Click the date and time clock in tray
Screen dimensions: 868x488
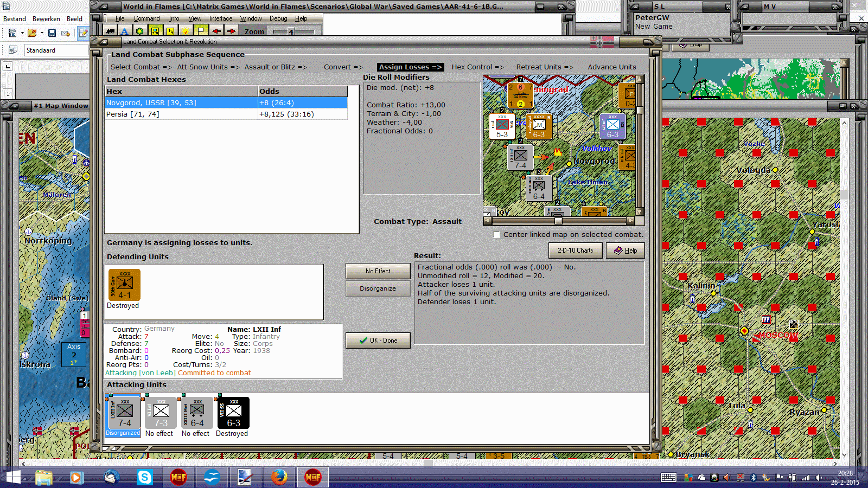coord(845,478)
